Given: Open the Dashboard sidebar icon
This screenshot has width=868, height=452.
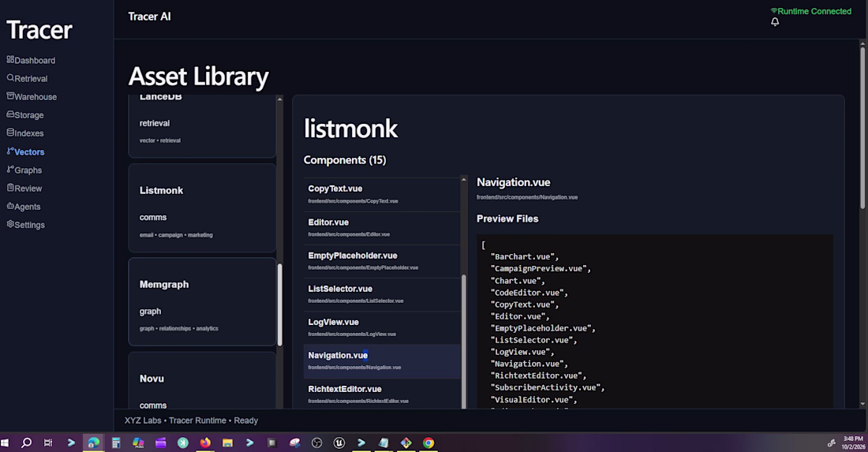Looking at the screenshot, I should click(10, 60).
